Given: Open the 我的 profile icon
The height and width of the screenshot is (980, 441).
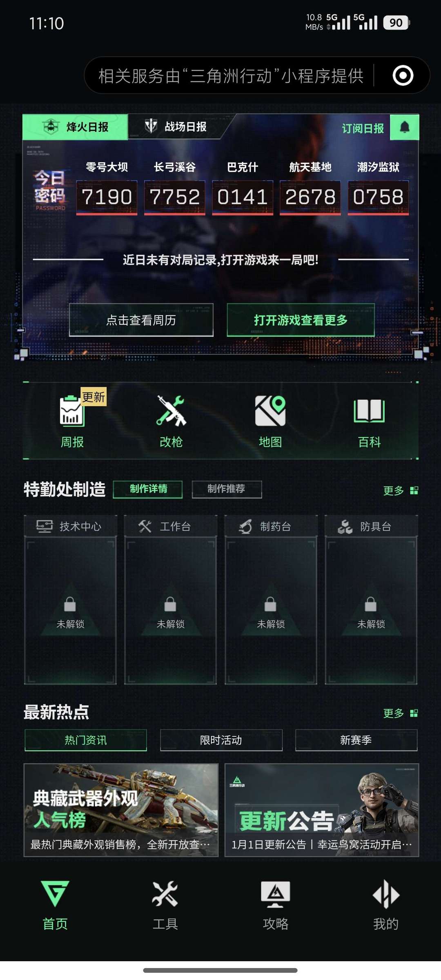Looking at the screenshot, I should [x=386, y=894].
